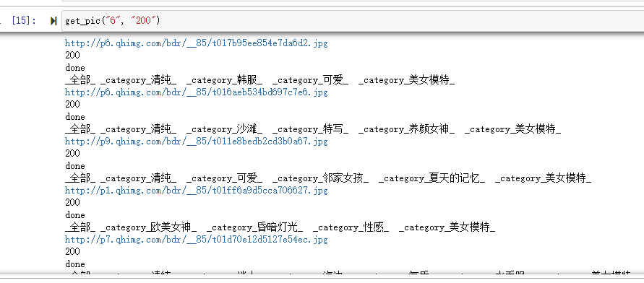644x283 pixels.
Task: Click the category line containing 韩服
Action: click(x=260, y=80)
